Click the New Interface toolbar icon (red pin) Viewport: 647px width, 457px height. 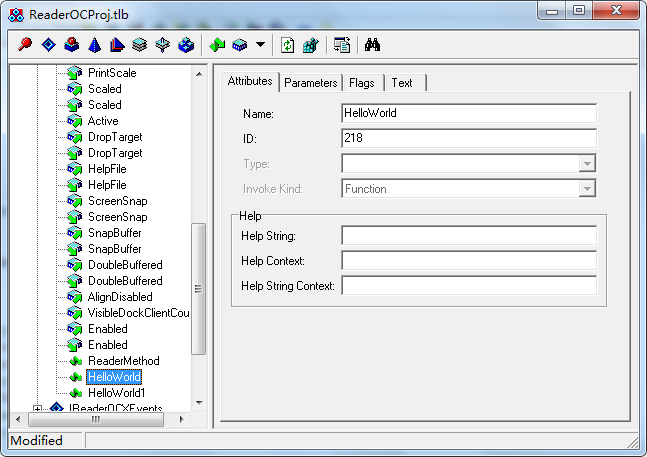tap(25, 45)
